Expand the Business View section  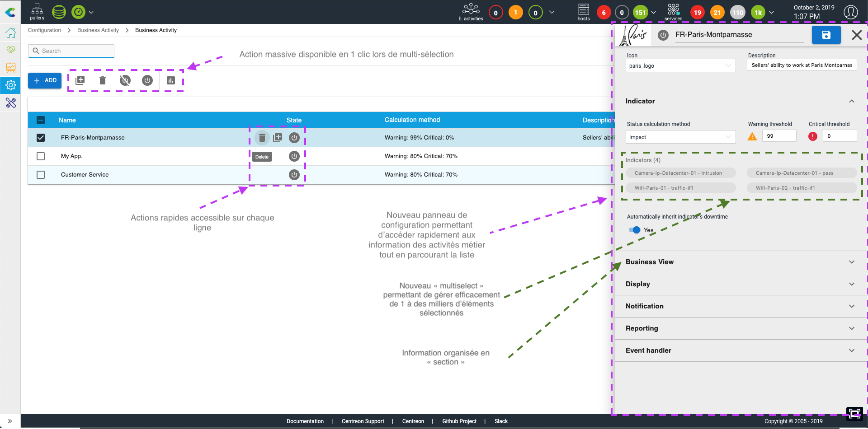(x=740, y=262)
